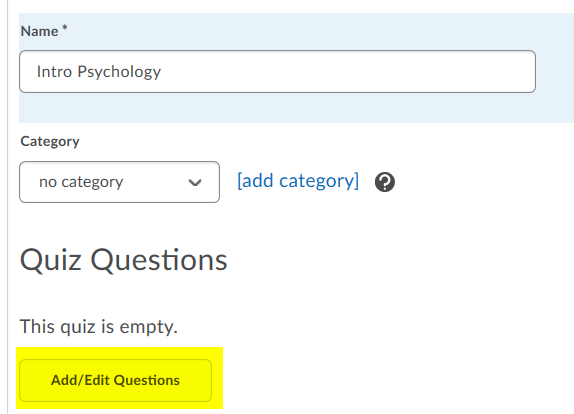The height and width of the screenshot is (414, 574).
Task: Click the 'This quiz is empty.' message
Action: pos(98,326)
